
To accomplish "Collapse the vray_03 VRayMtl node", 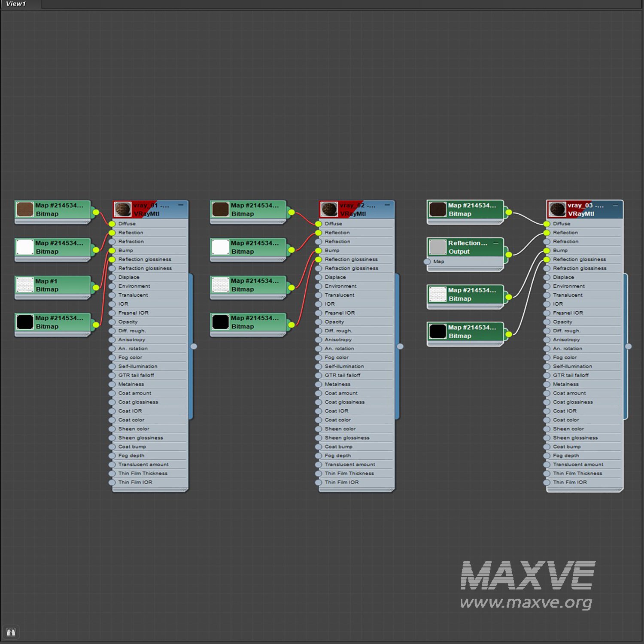I will coord(615,206).
